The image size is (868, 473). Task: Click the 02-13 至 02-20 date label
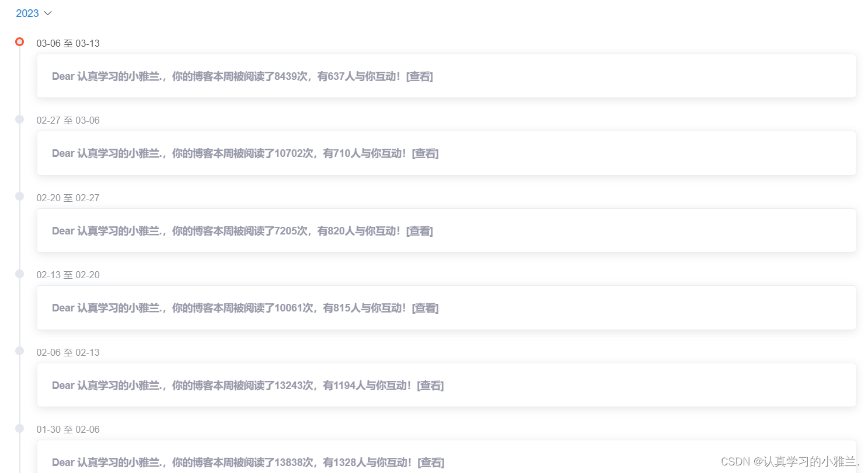pos(68,275)
